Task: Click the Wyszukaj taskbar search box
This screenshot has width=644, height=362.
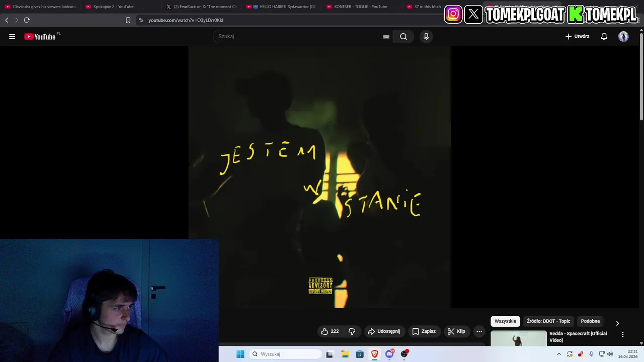Action: click(285, 354)
